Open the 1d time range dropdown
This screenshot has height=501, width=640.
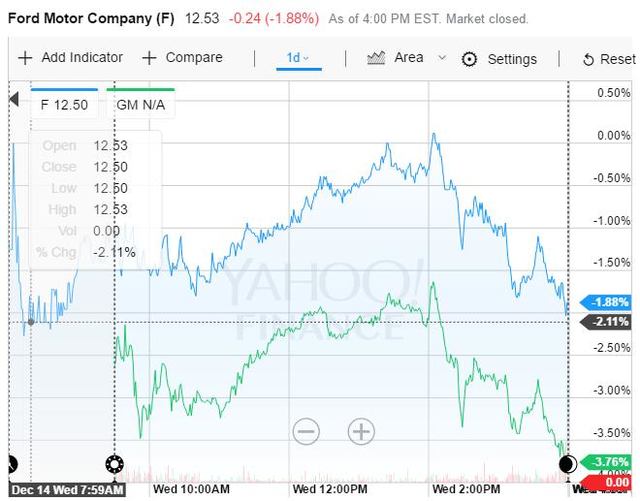coord(297,58)
